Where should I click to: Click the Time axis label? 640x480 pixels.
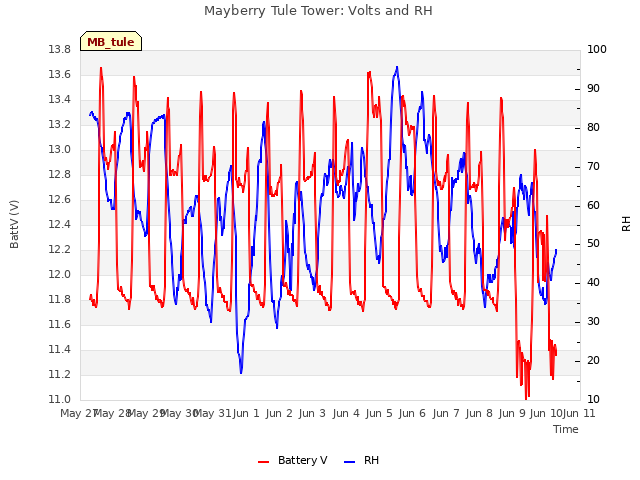coord(566,429)
